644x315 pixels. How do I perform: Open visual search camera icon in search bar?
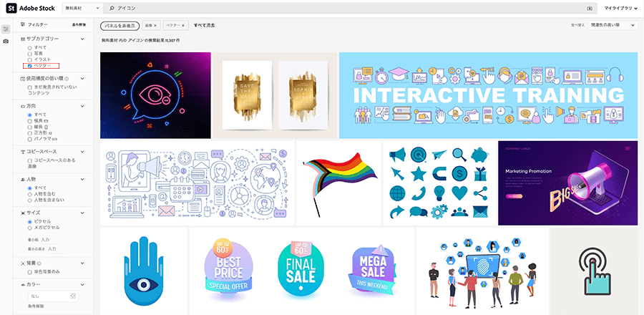[x=590, y=8]
